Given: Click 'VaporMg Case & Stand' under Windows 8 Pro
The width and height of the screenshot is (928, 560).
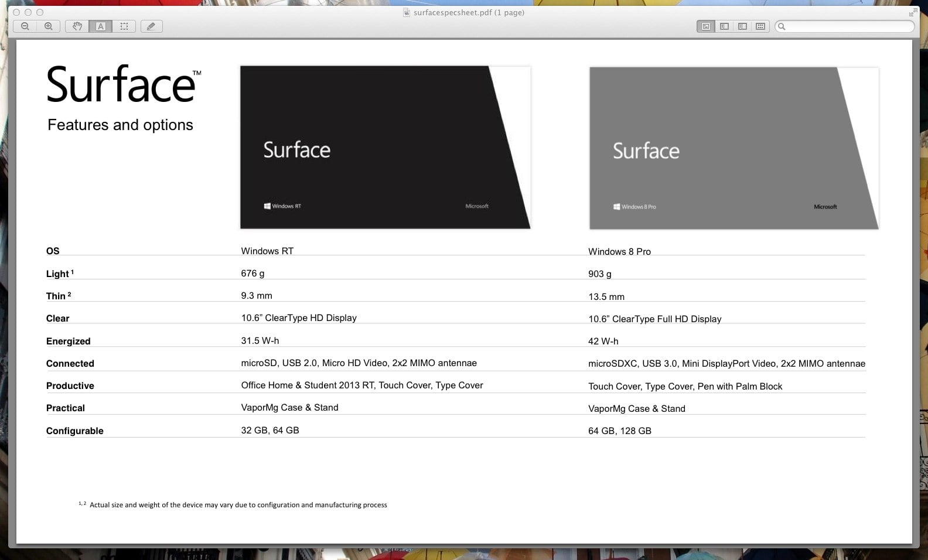Looking at the screenshot, I should [x=637, y=408].
